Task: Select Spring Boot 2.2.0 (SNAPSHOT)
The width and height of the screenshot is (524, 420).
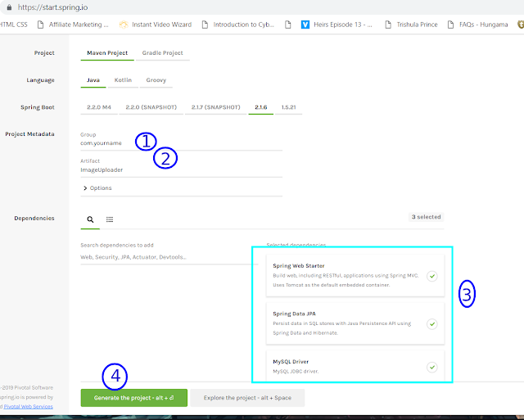Action: tap(151, 107)
